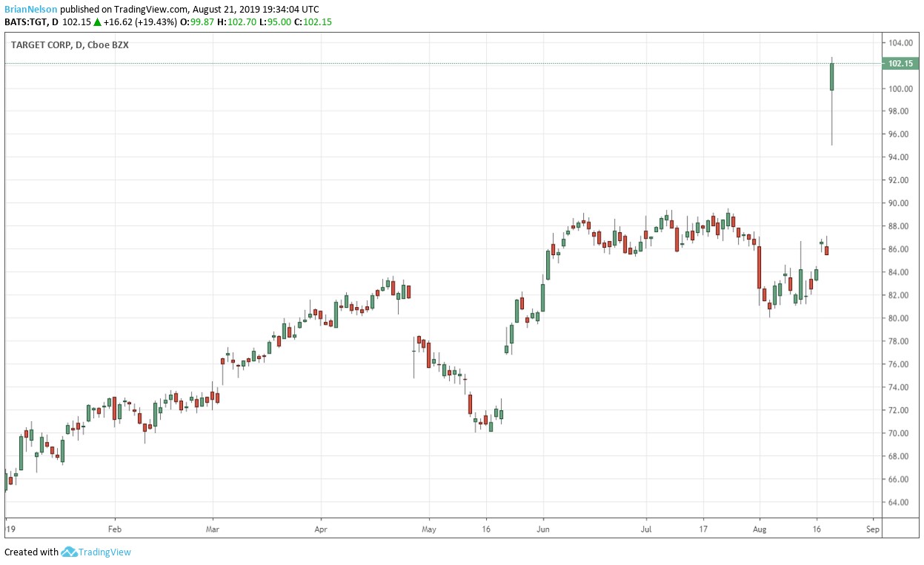Click the TARGET CORP chart title
Viewport: 924px width, 565px height.
coord(41,44)
